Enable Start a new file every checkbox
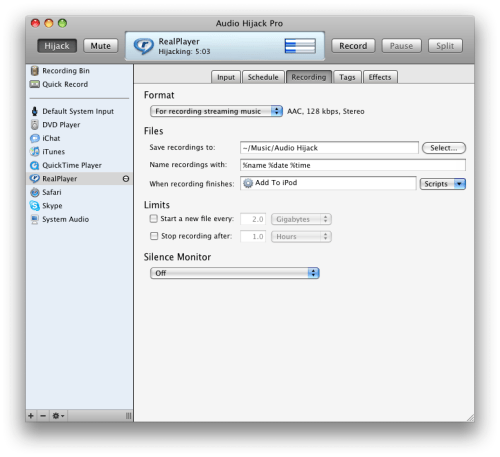 [153, 219]
